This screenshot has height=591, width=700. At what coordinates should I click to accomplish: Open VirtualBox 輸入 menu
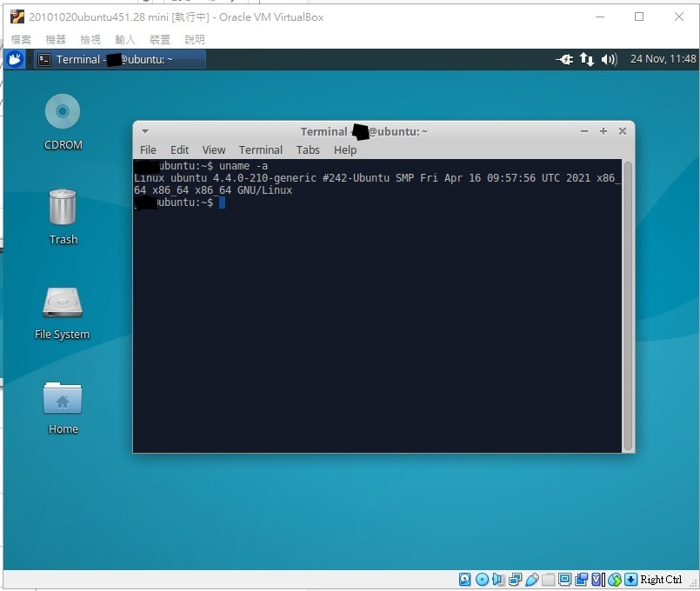[x=125, y=40]
